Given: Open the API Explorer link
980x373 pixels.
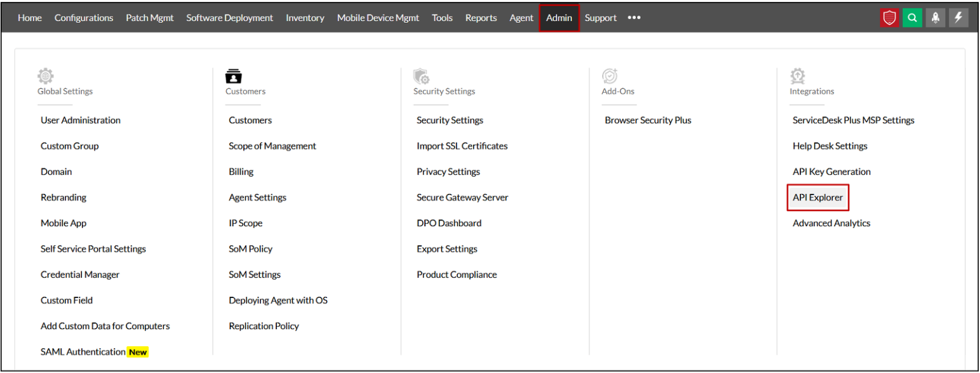Looking at the screenshot, I should [817, 198].
